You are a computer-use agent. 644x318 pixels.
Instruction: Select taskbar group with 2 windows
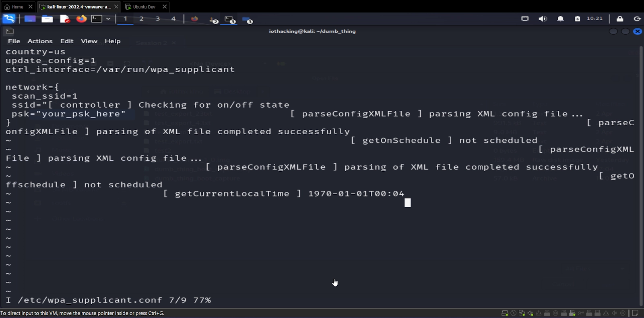click(x=213, y=19)
